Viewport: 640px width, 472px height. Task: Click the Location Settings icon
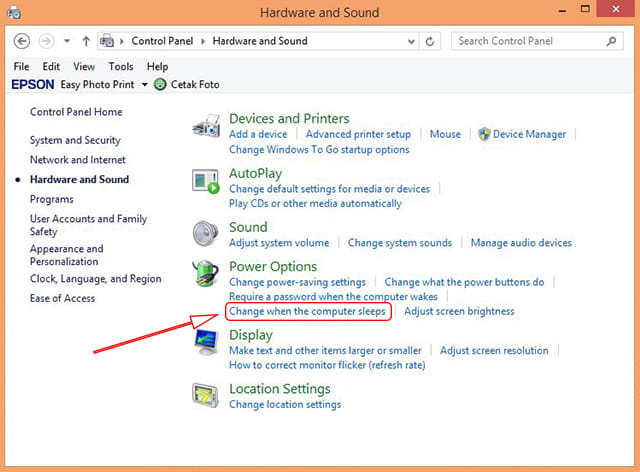coord(205,395)
